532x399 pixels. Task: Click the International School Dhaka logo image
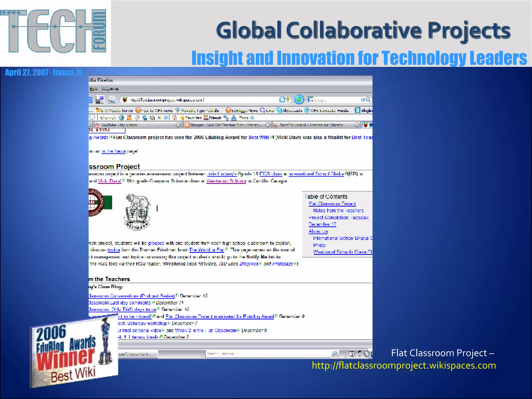(100, 202)
